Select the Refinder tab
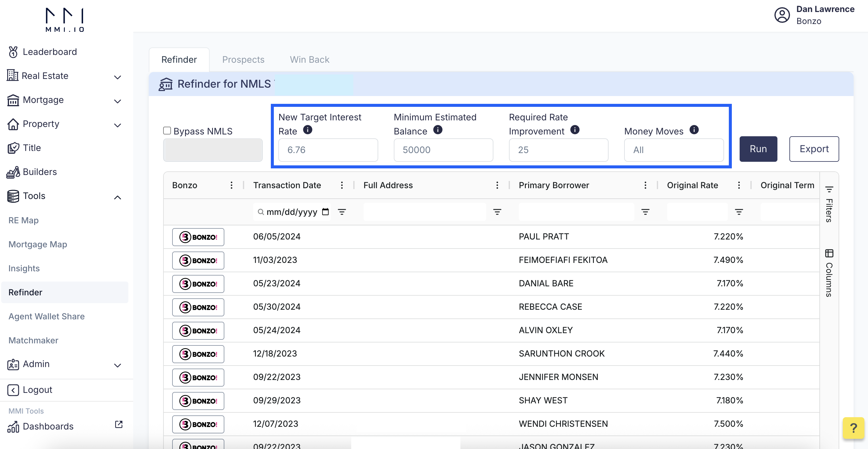 click(179, 60)
